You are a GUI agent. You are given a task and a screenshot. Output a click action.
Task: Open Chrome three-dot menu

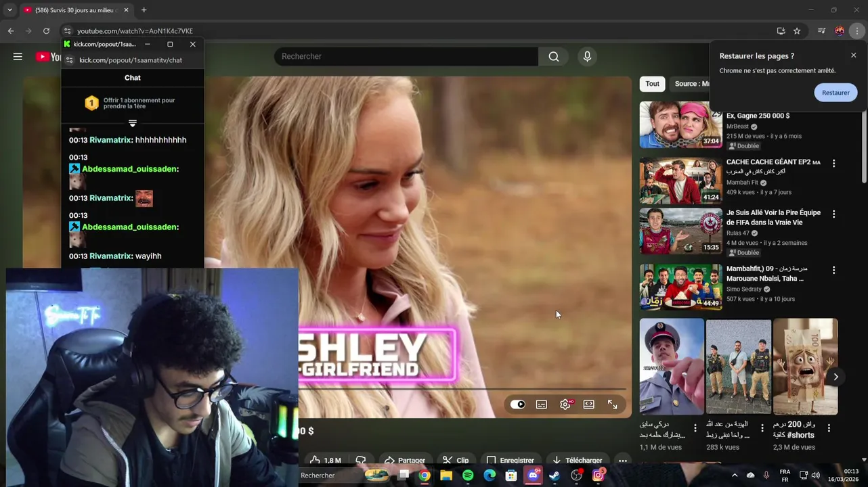pos(857,31)
